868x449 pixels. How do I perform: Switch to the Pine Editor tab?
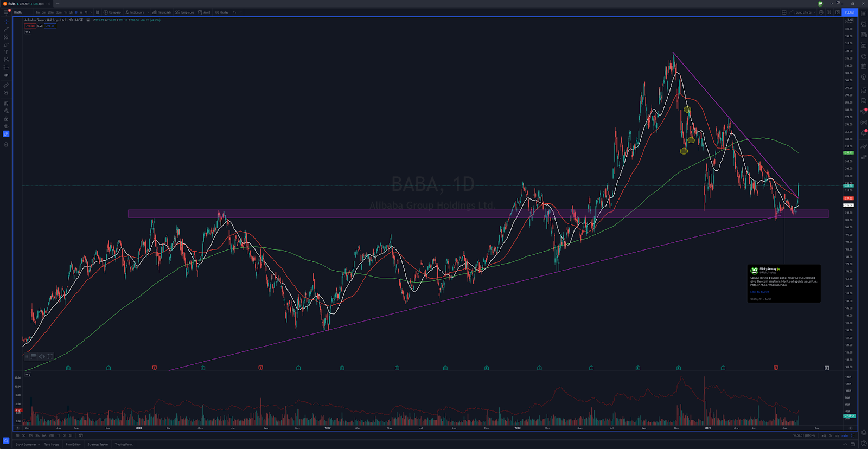[73, 445]
